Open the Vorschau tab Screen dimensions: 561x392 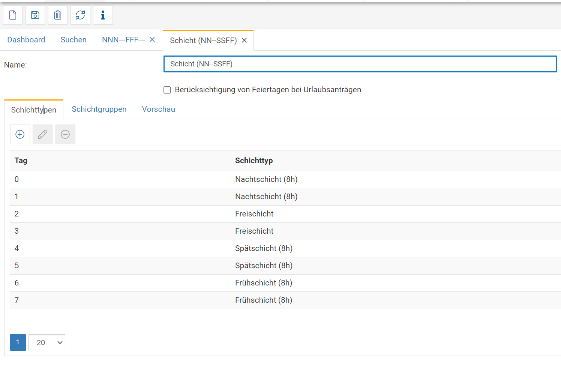[158, 109]
